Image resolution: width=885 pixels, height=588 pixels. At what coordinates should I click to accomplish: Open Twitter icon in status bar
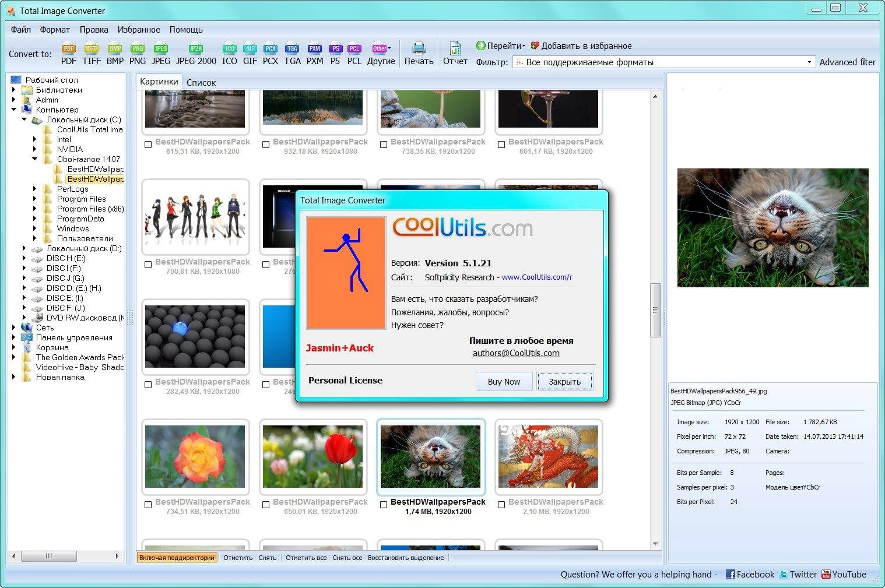click(784, 574)
